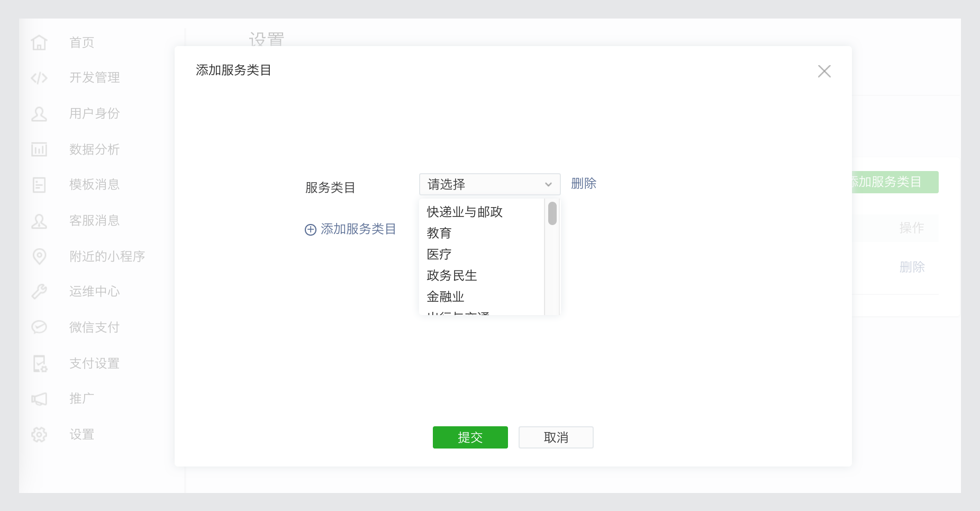980x511 pixels.
Task: Open the 运维中心 operations wrench icon
Action: click(x=39, y=291)
